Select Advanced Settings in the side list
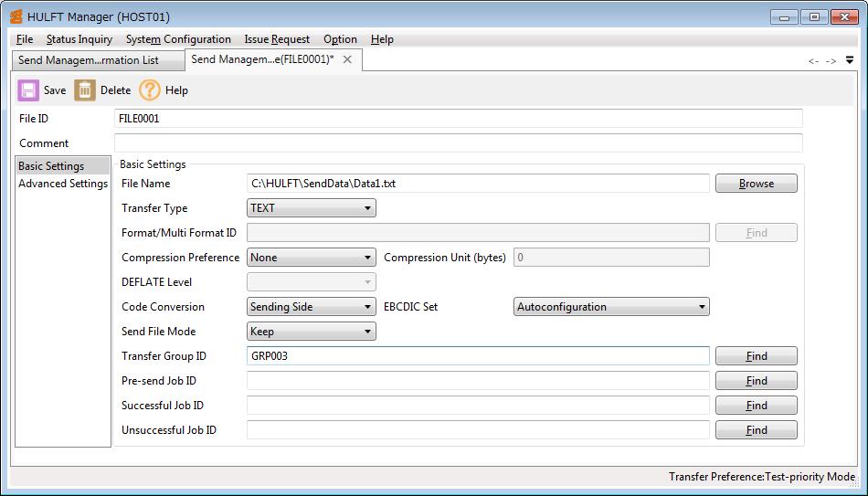 pyautogui.click(x=63, y=184)
